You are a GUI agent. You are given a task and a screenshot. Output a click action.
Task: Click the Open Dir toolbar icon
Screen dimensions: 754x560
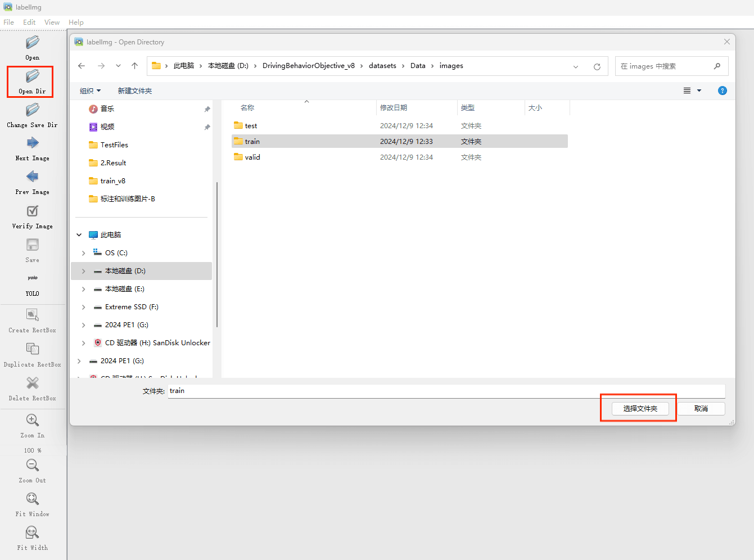(x=32, y=76)
